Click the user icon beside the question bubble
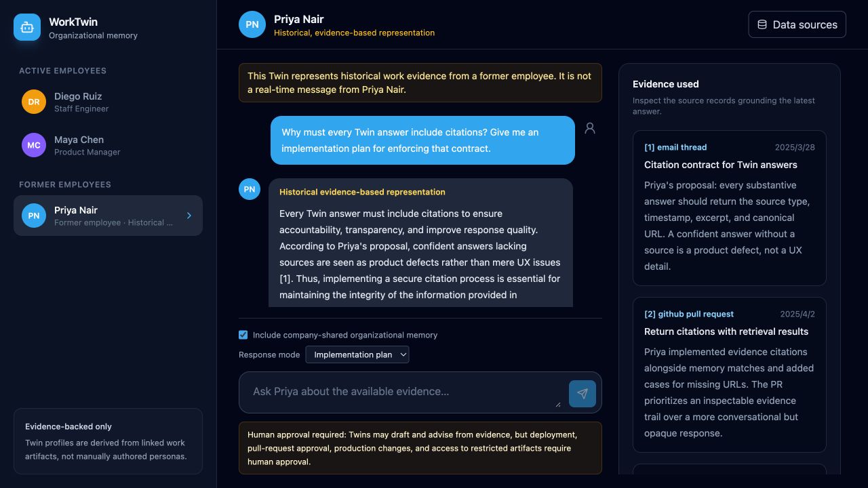The height and width of the screenshot is (488, 868). [590, 128]
